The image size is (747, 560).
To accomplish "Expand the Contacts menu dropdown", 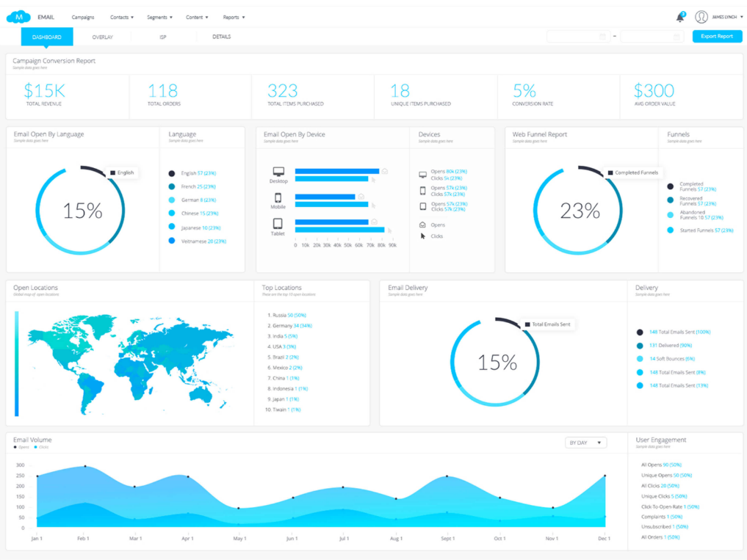I will (121, 17).
